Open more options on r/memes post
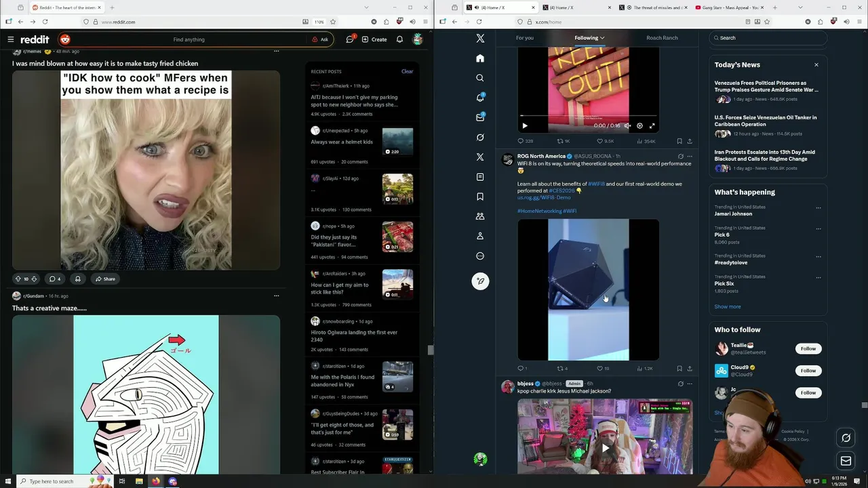The height and width of the screenshot is (488, 868). click(276, 52)
